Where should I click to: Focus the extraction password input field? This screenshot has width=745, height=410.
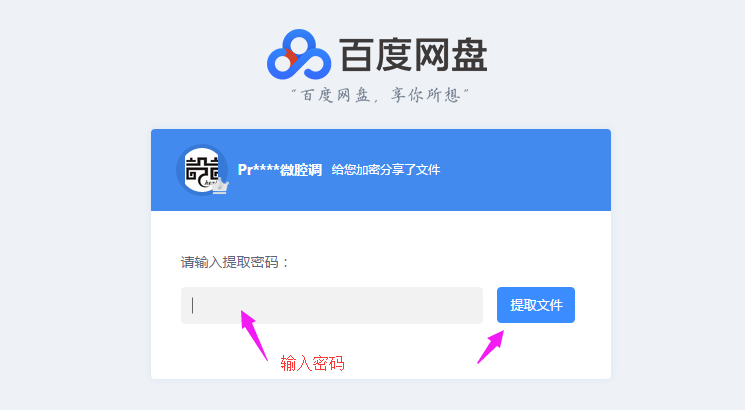tap(332, 305)
